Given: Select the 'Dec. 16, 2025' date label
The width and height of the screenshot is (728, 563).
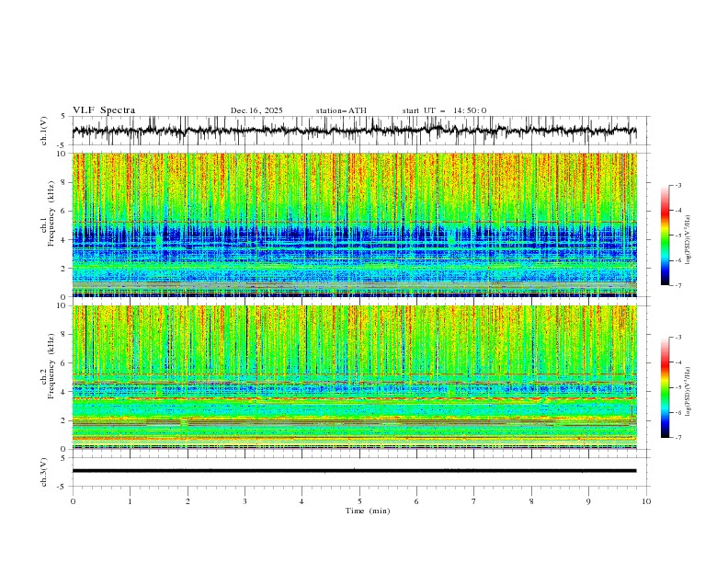Looking at the screenshot, I should (x=256, y=110).
